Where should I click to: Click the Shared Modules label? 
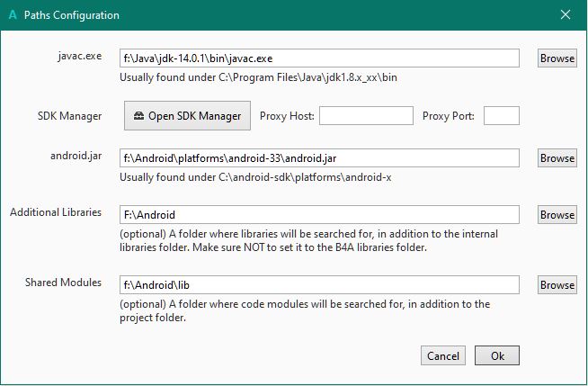point(63,283)
